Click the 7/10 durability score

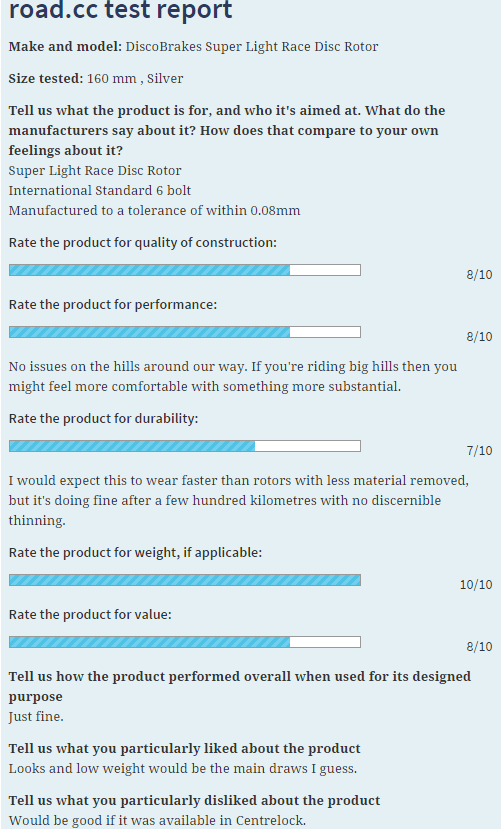[x=479, y=450]
